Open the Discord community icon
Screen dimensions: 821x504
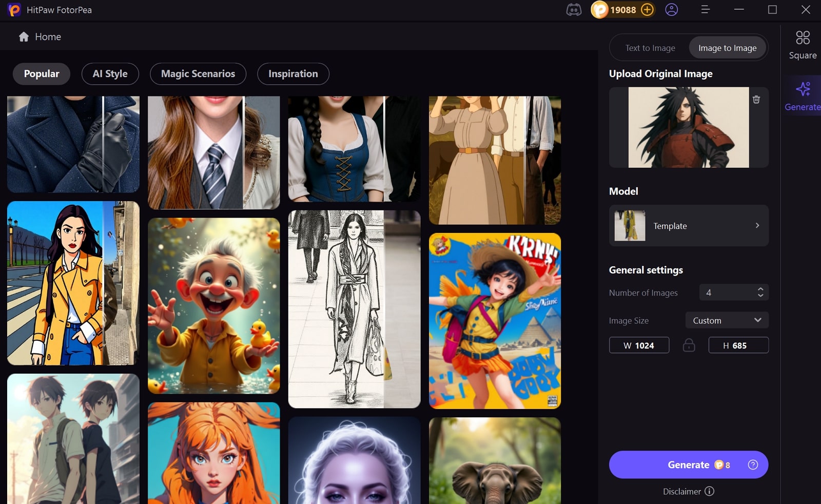coord(574,10)
